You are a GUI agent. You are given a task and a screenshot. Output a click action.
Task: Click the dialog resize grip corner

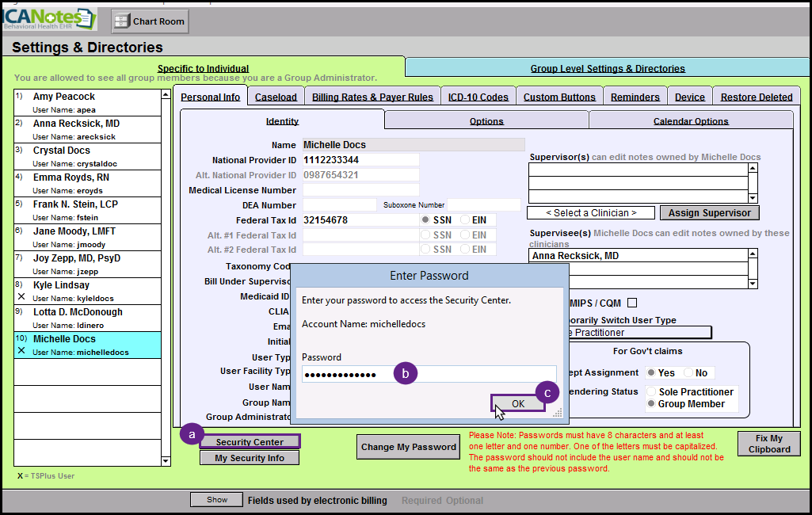coord(558,412)
